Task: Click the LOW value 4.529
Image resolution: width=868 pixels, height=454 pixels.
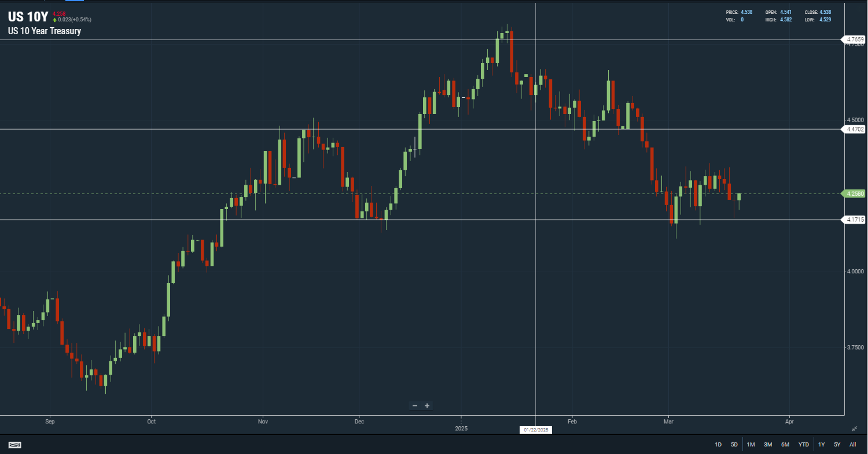Action: point(825,20)
